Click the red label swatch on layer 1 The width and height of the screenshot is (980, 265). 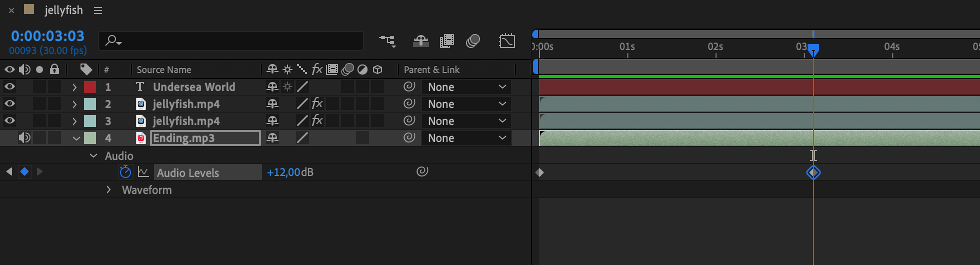[x=90, y=87]
